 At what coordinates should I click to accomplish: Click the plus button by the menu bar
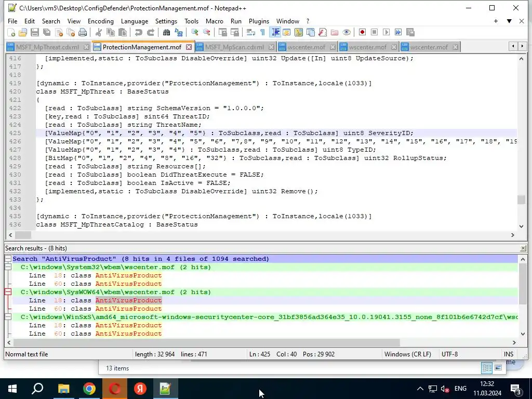[496, 21]
